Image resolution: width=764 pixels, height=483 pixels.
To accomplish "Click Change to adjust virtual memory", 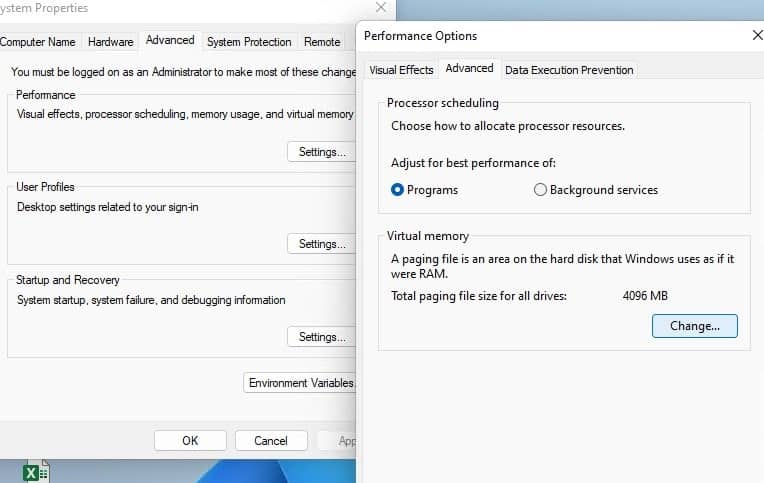I will pyautogui.click(x=694, y=326).
